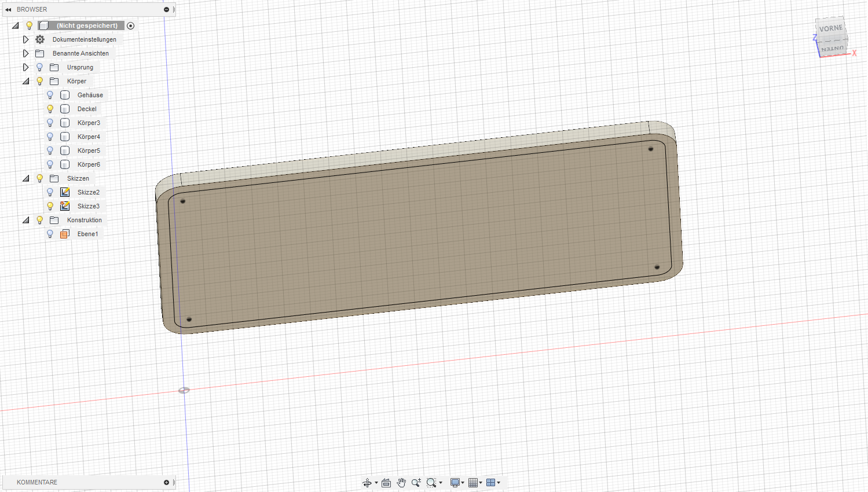Click the Gehäuse body cylinder icon
This screenshot has width=868, height=492.
click(x=65, y=95)
